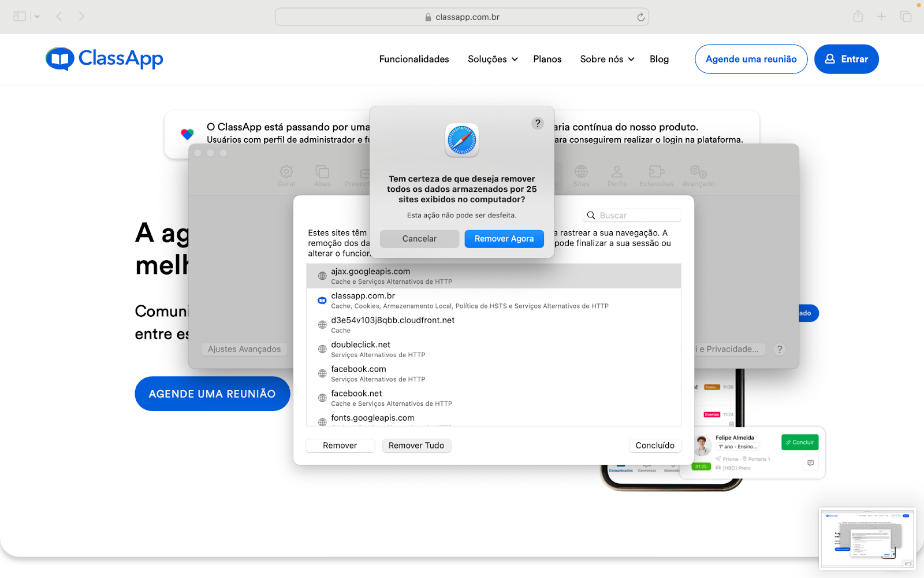924x578 pixels.
Task: Click the Buscar search field
Action: click(632, 215)
